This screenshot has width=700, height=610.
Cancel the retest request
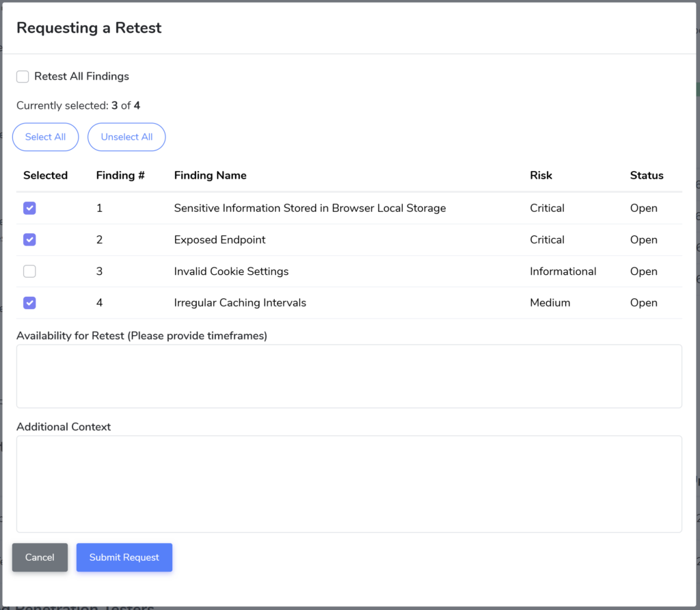click(x=40, y=557)
